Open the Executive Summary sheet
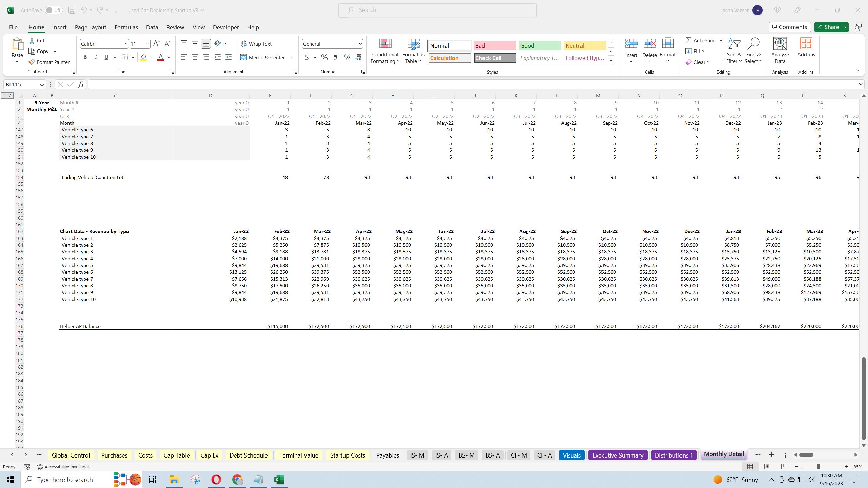The image size is (868, 488). (x=617, y=455)
